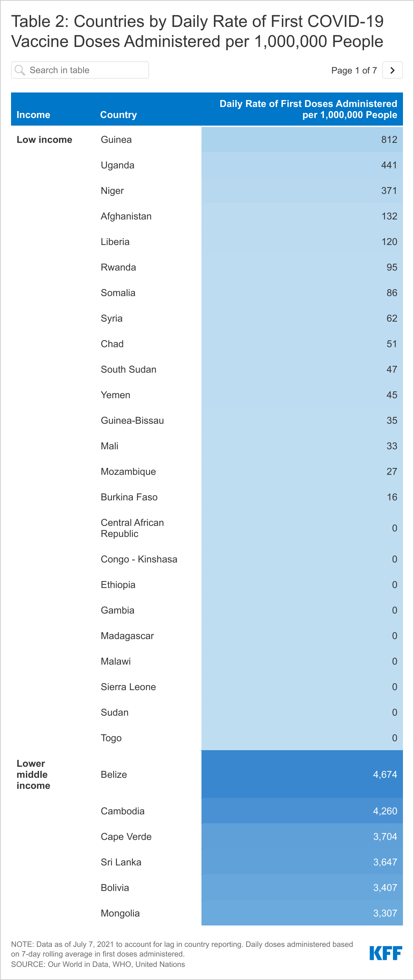The image size is (414, 980).
Task: Click the Central African Republic entry
Action: [132, 528]
